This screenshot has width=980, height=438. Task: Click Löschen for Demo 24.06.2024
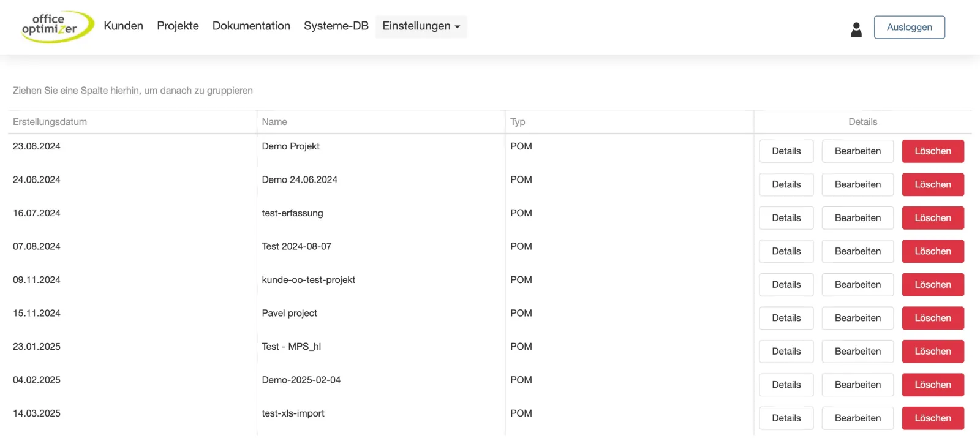[x=933, y=184]
